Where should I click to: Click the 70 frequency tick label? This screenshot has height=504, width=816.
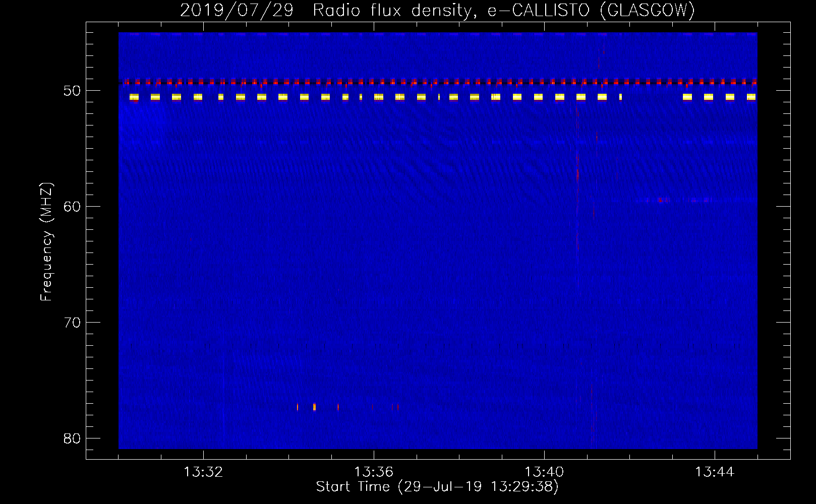(72, 323)
